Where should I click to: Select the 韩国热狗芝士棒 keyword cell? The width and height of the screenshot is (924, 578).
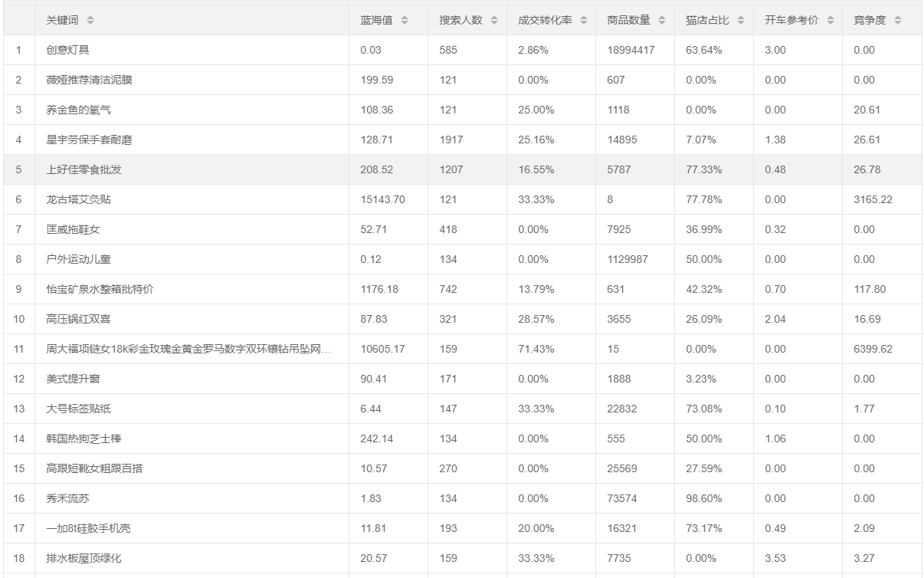tap(84, 438)
